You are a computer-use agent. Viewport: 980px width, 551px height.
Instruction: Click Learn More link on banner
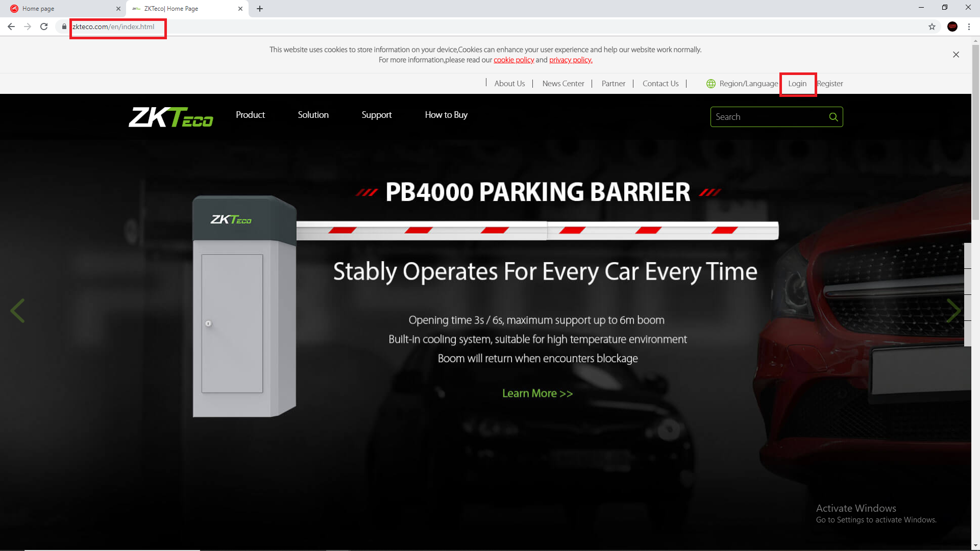tap(537, 393)
